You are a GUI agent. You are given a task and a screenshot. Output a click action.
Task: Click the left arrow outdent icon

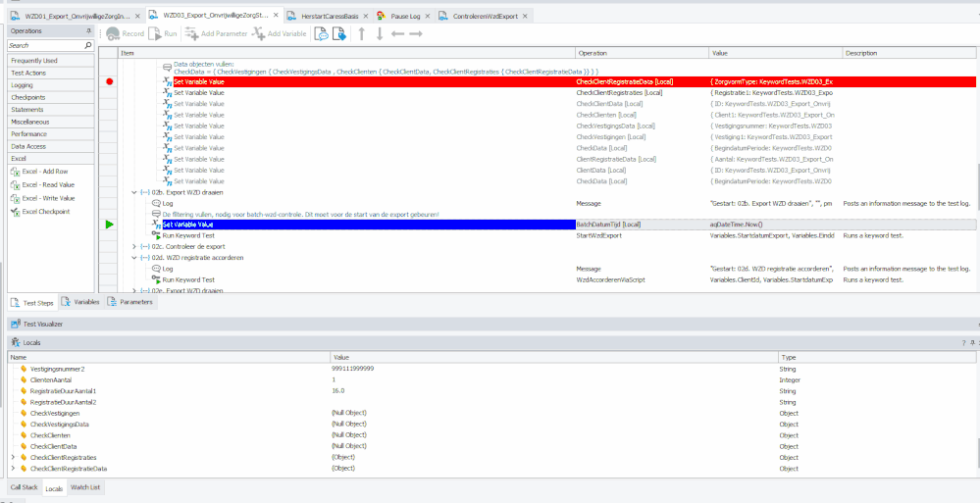click(397, 33)
